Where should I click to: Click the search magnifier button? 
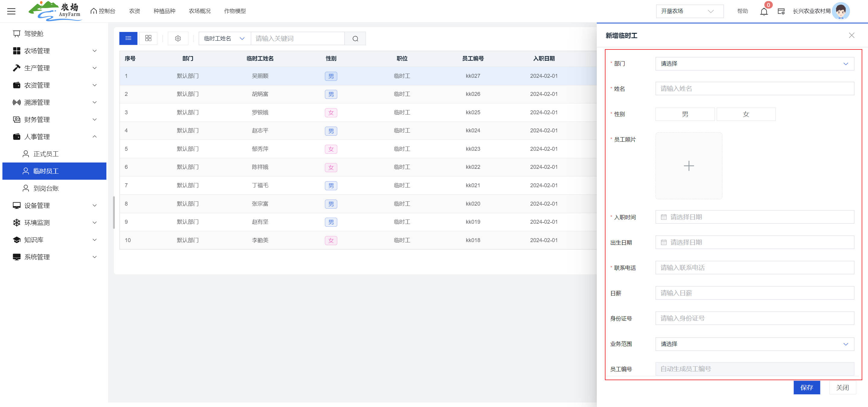(355, 39)
